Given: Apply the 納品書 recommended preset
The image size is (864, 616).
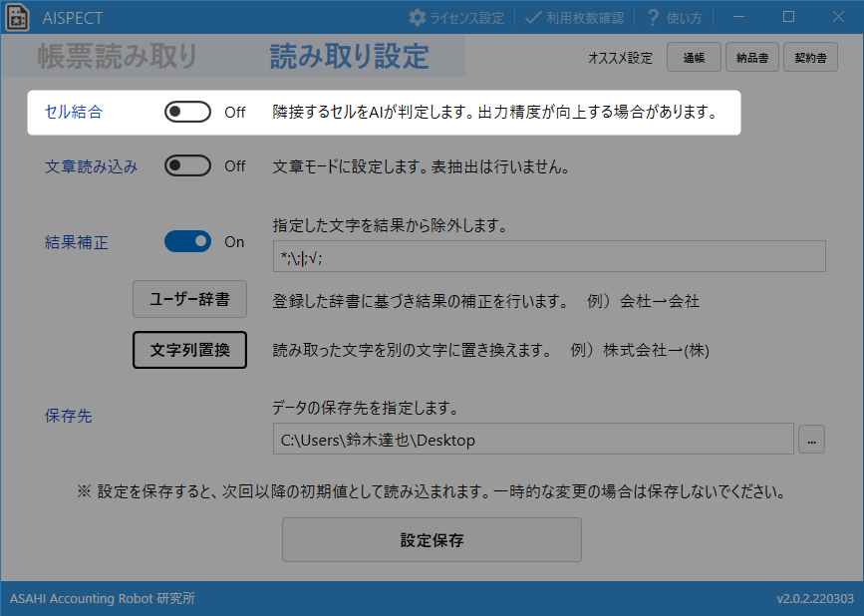Looking at the screenshot, I should point(752,58).
